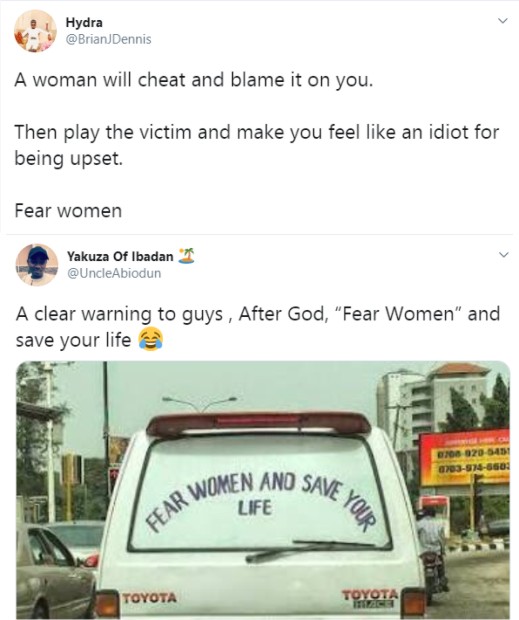Click the left TOYOTA logo on the van
The image size is (519, 620).
(x=149, y=597)
